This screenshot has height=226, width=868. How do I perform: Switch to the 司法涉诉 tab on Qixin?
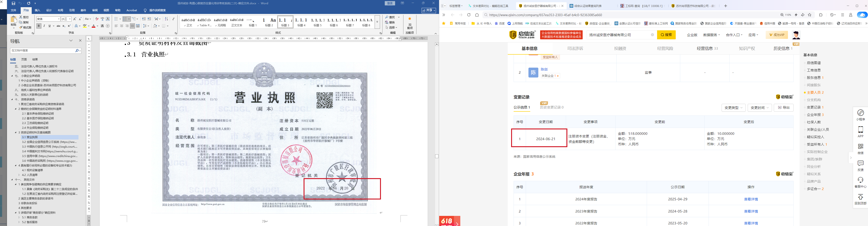coord(575,49)
